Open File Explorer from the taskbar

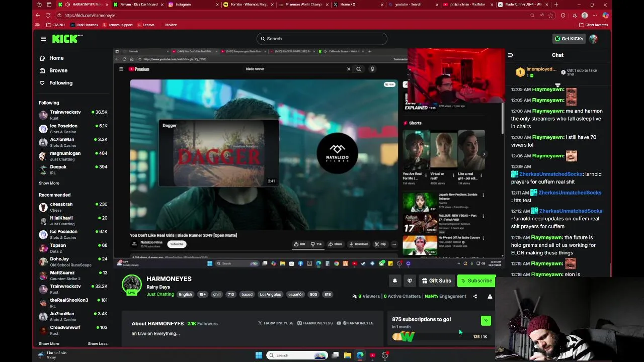[x=347, y=355]
